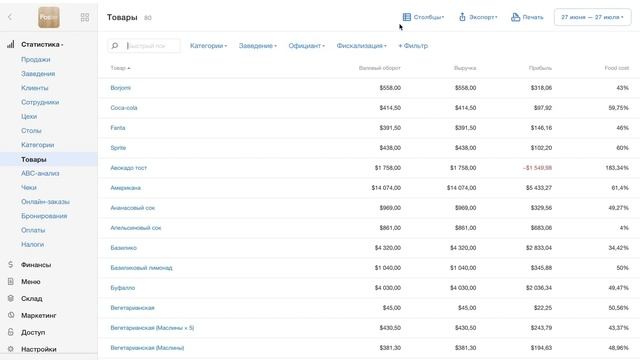640x360 pixels.
Task: Click the search magnifier icon
Action: pos(115,46)
